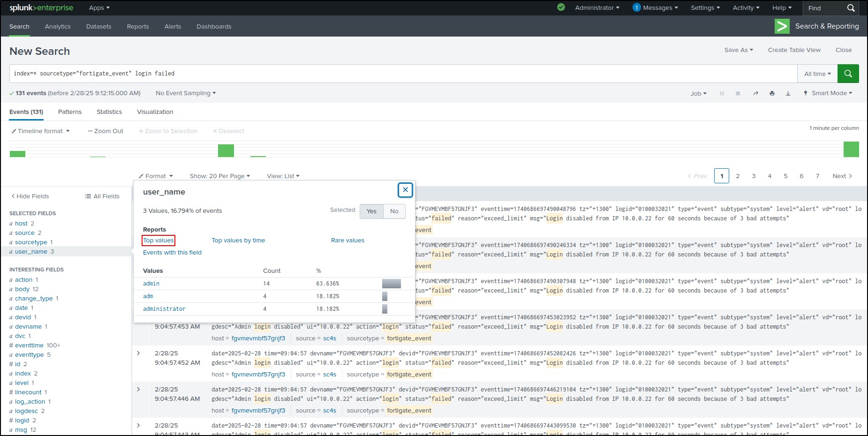Image resolution: width=868 pixels, height=436 pixels.
Task: Click the Rare values link
Action: tap(347, 241)
